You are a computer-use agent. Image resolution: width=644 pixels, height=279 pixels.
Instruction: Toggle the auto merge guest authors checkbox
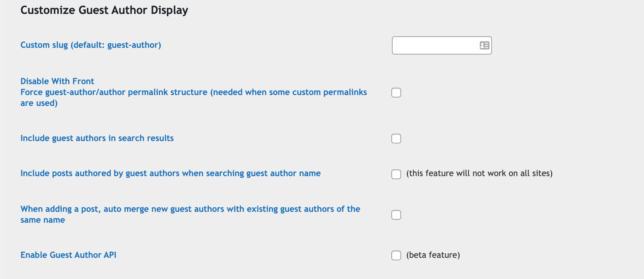tap(396, 215)
